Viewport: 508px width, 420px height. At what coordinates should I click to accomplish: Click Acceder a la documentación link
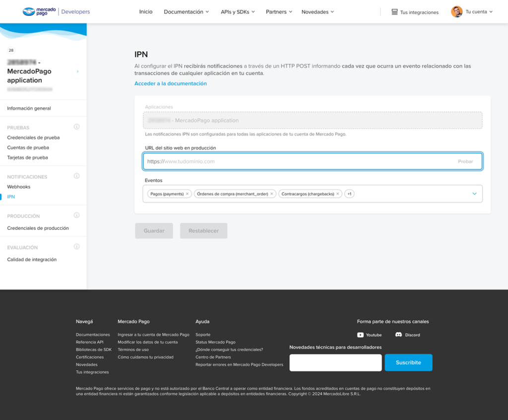[171, 83]
